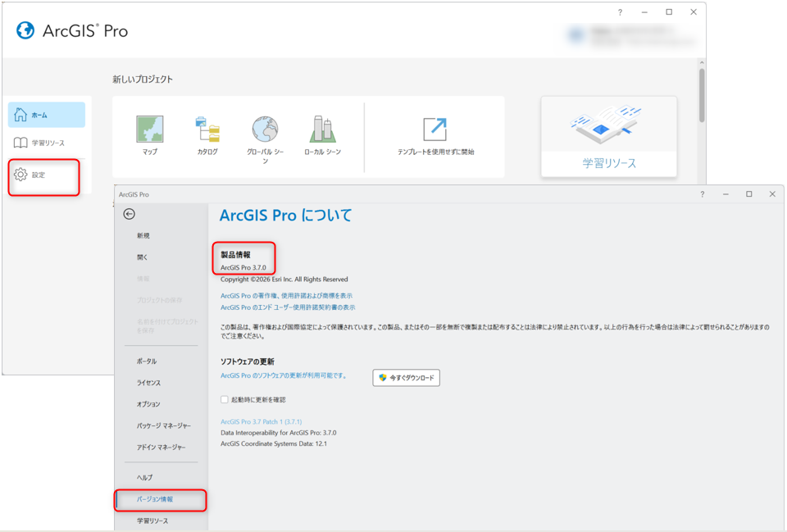The height and width of the screenshot is (532, 787).
Task: Click the ArcGIS Pro globe logo
Action: 25,30
